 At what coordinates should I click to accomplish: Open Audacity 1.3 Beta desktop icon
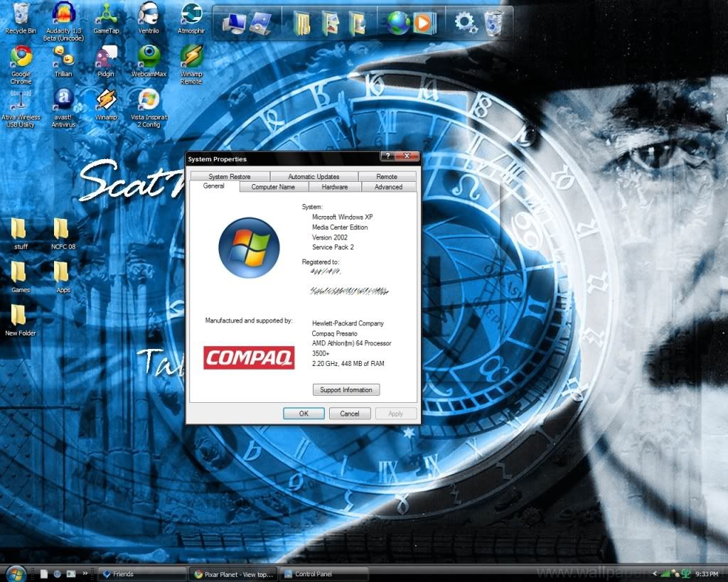point(63,14)
